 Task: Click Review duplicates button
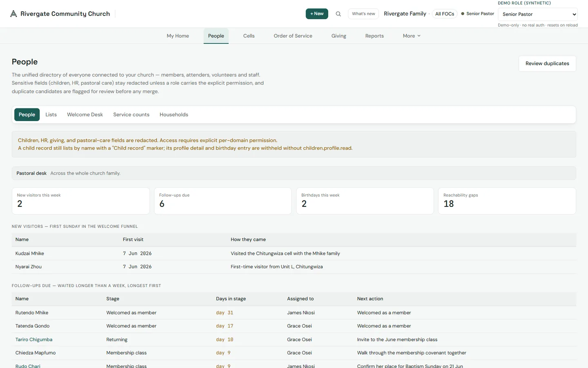click(x=547, y=64)
